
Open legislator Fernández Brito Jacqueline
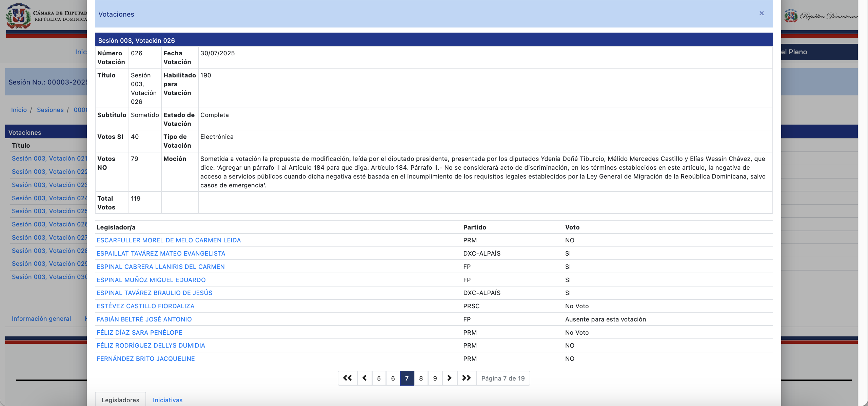pos(145,359)
